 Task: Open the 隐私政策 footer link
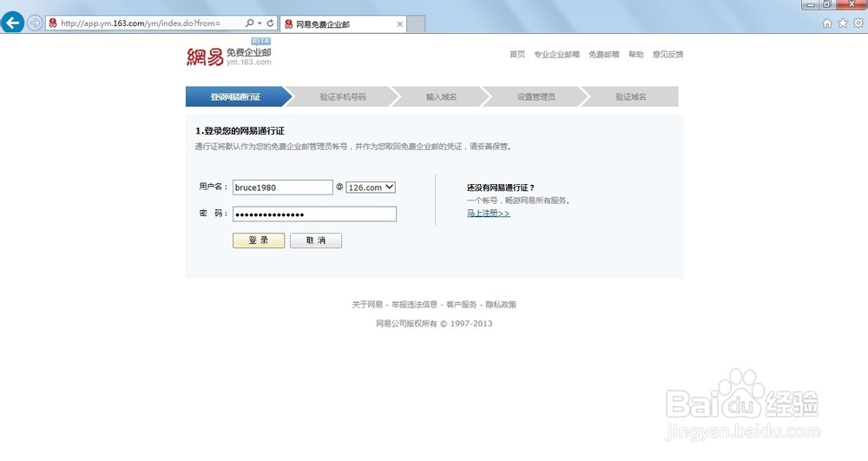(x=501, y=305)
